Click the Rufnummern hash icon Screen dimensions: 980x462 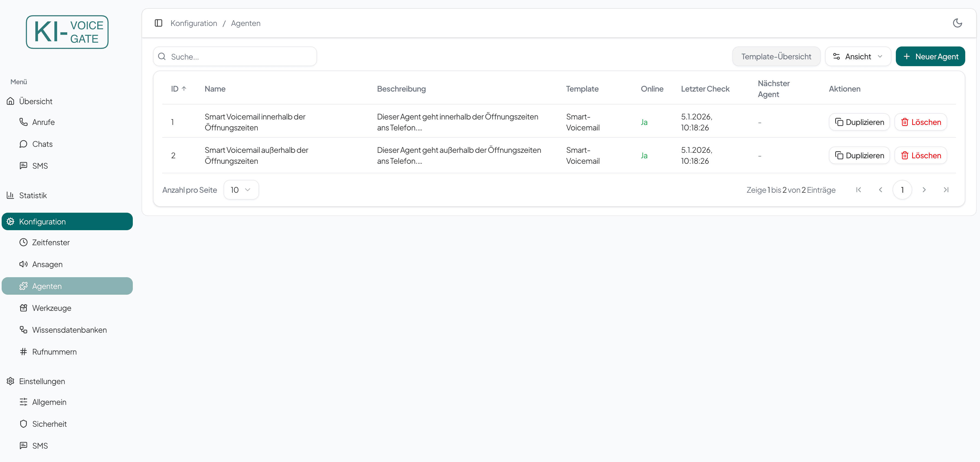pos(24,352)
